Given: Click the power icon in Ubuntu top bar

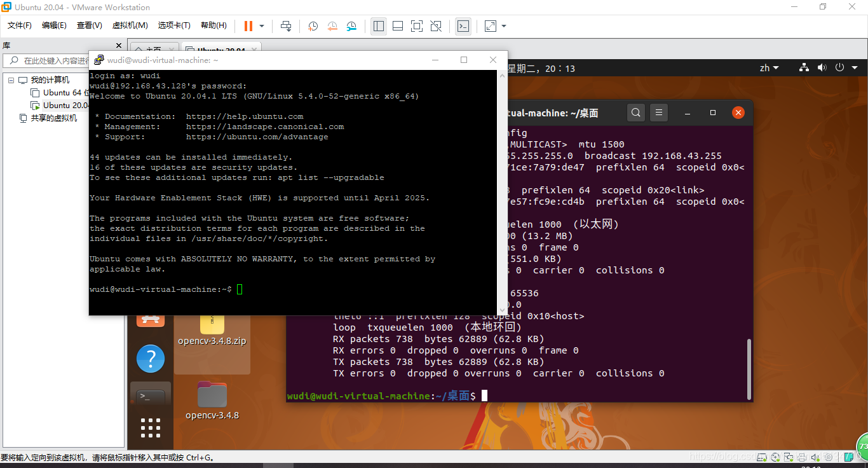Looking at the screenshot, I should [x=839, y=67].
